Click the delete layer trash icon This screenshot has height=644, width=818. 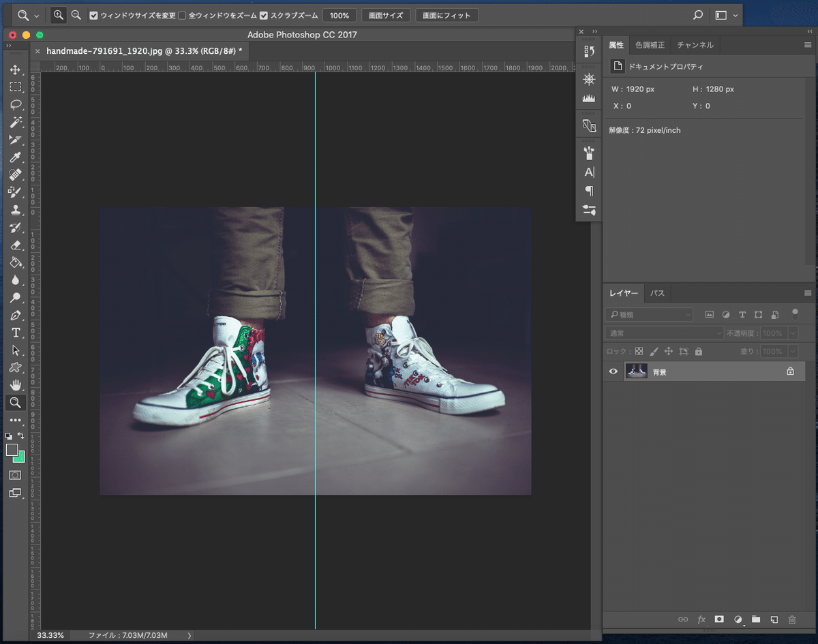point(791,619)
